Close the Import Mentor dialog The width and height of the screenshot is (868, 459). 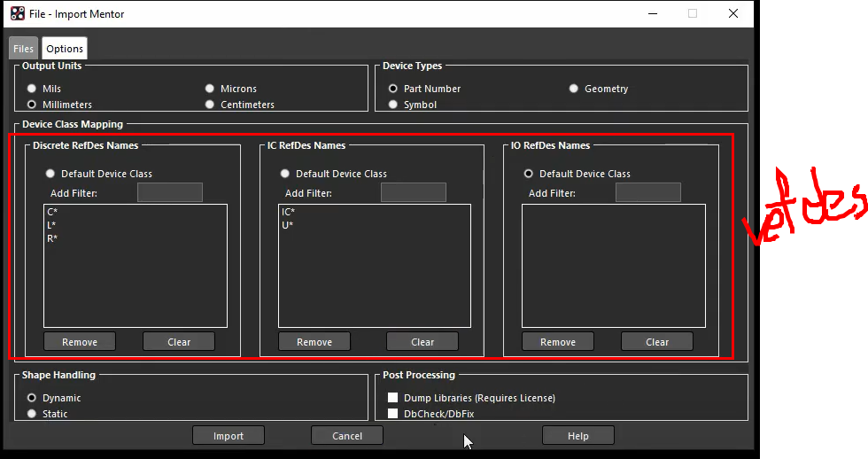733,14
